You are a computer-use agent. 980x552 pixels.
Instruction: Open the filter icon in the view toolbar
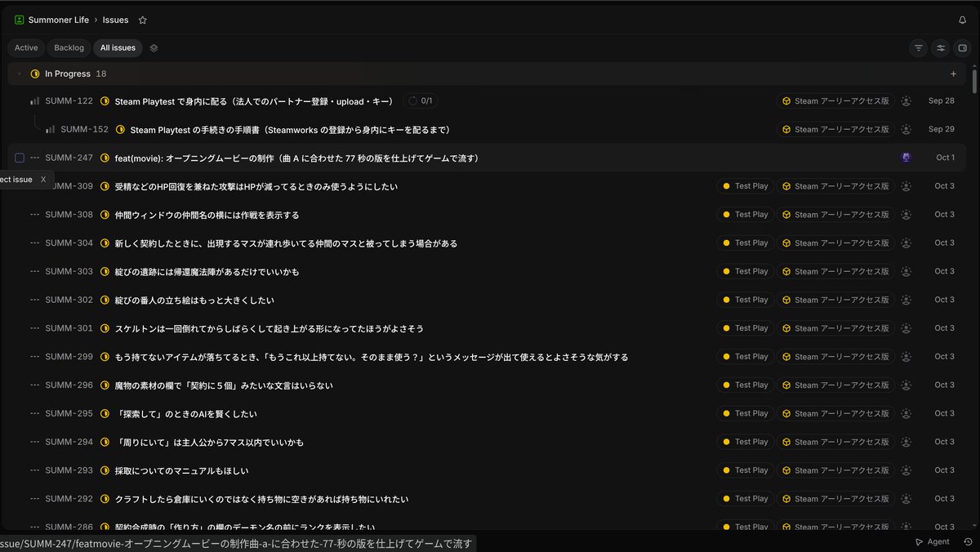tap(919, 48)
